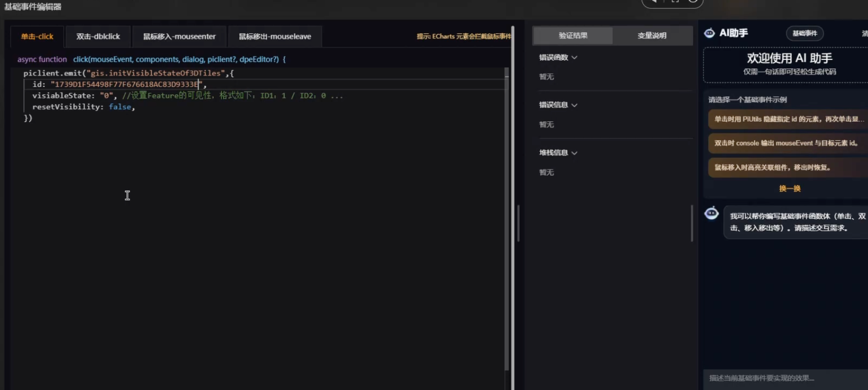Collapse the 错误函数 section chevron
Image resolution: width=868 pixels, height=390 pixels.
tap(574, 57)
